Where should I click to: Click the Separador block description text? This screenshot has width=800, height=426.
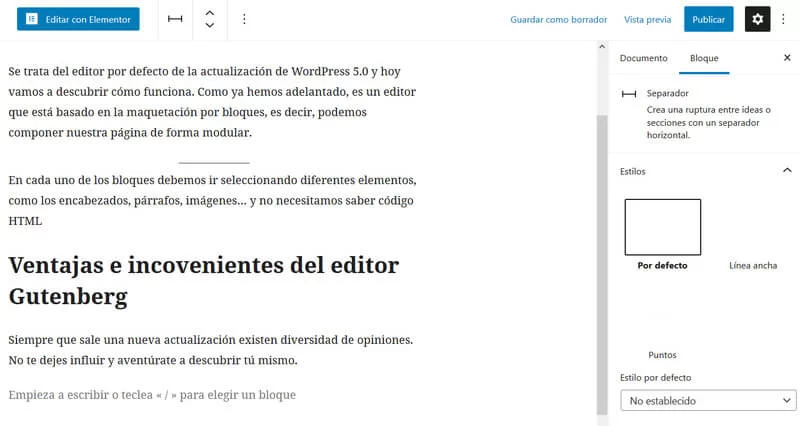pos(709,122)
